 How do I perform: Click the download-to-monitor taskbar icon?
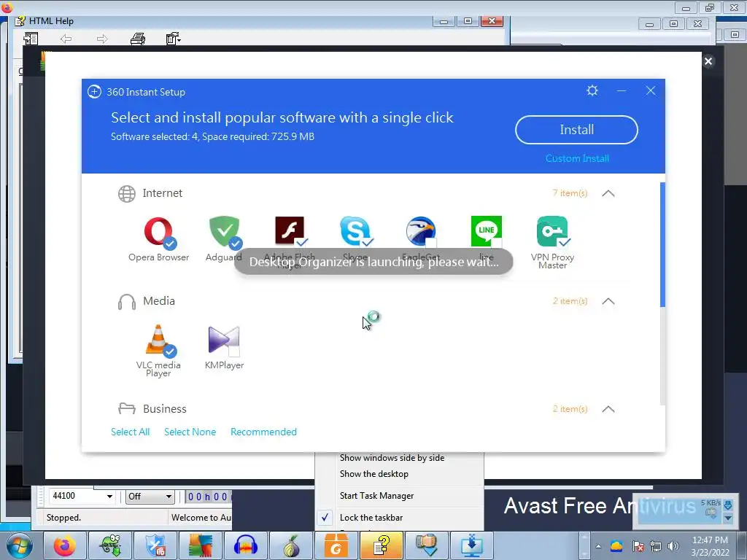(472, 545)
